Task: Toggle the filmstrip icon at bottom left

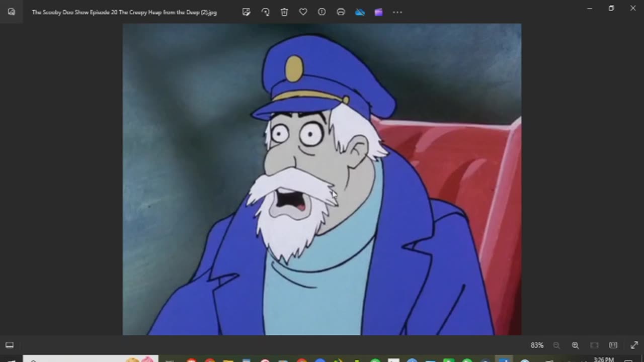Action: 10,345
